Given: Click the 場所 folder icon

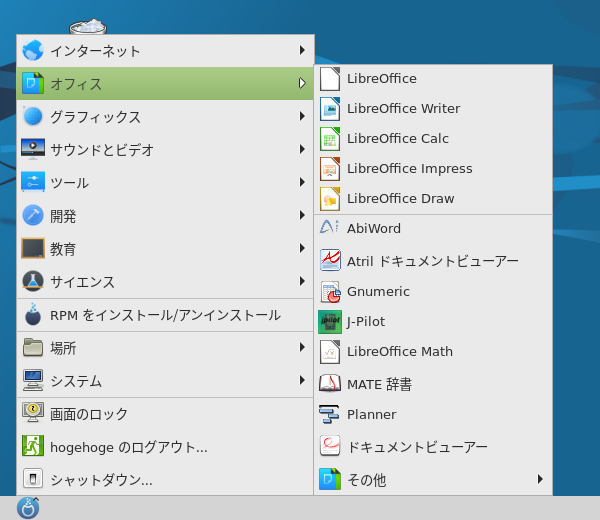Looking at the screenshot, I should (33, 347).
